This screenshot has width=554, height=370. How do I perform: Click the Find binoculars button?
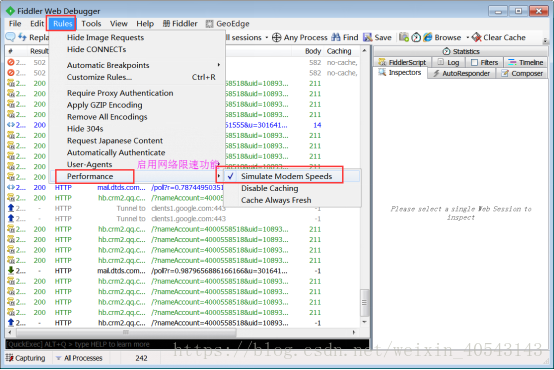tap(345, 37)
